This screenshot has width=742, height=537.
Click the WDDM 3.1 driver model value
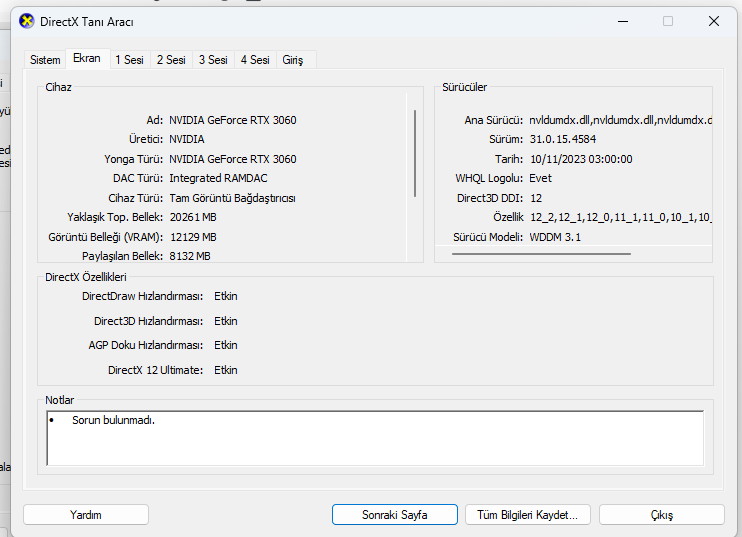(x=555, y=237)
